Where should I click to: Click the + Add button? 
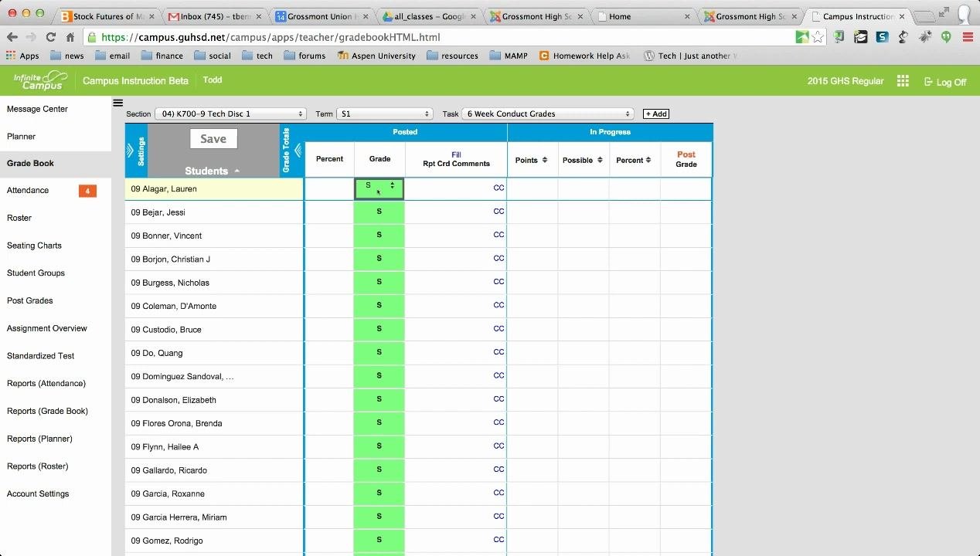[x=656, y=114]
